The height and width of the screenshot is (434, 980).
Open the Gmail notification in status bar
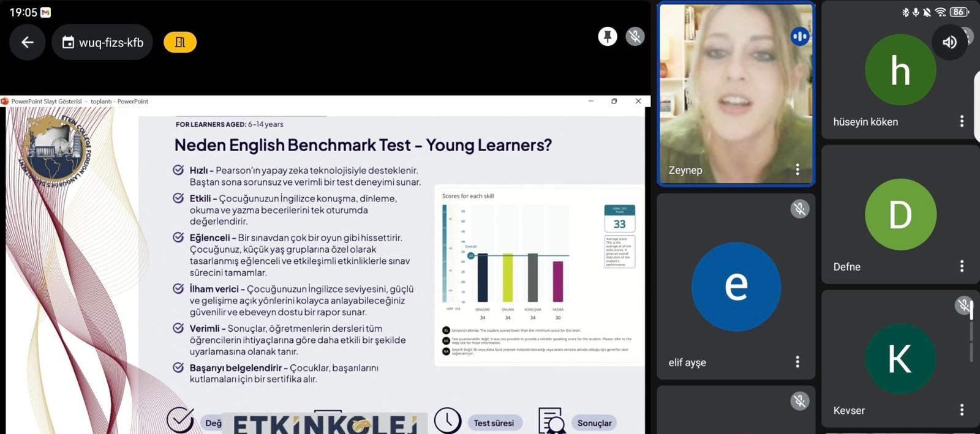[x=46, y=12]
